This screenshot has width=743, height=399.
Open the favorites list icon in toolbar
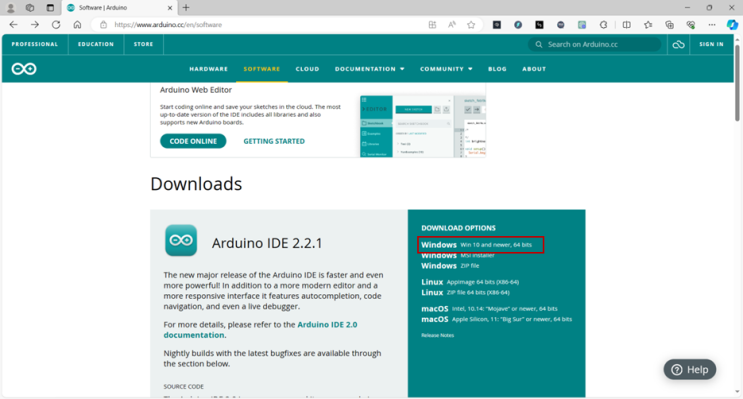click(x=648, y=25)
